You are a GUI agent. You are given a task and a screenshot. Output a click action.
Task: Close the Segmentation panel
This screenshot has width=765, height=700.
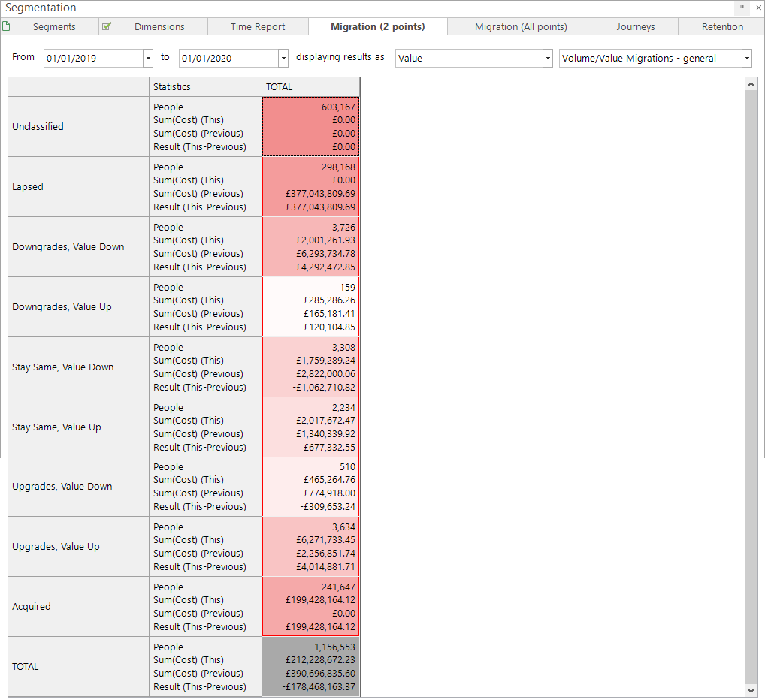[758, 8]
